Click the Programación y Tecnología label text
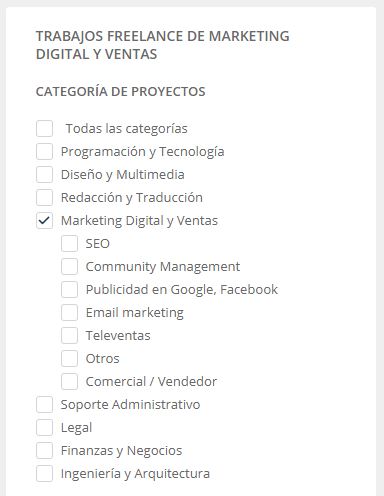This screenshot has width=384, height=496. (143, 152)
